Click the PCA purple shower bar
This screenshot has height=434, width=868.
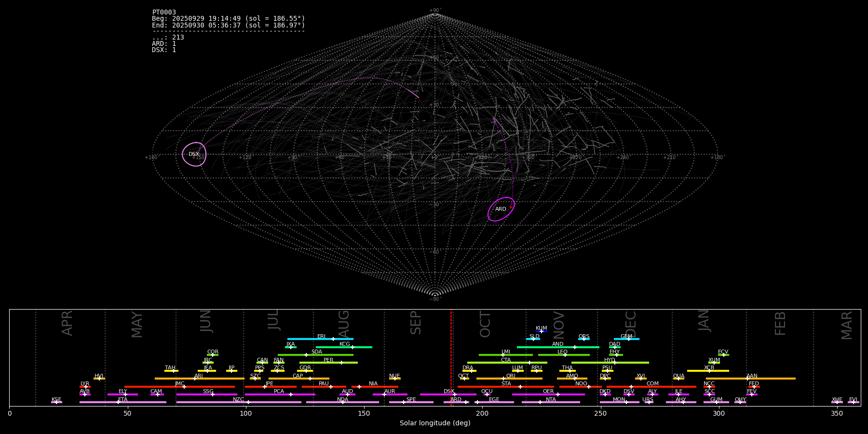click(x=280, y=394)
